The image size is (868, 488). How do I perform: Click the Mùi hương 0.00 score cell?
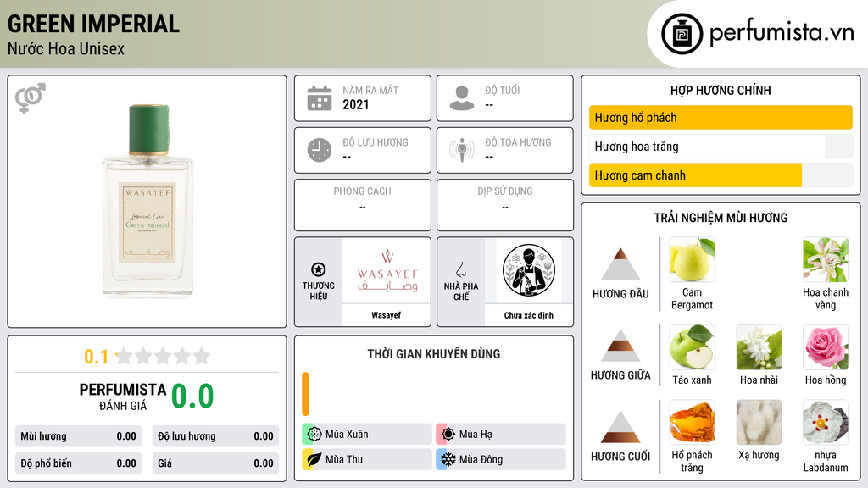point(78,436)
